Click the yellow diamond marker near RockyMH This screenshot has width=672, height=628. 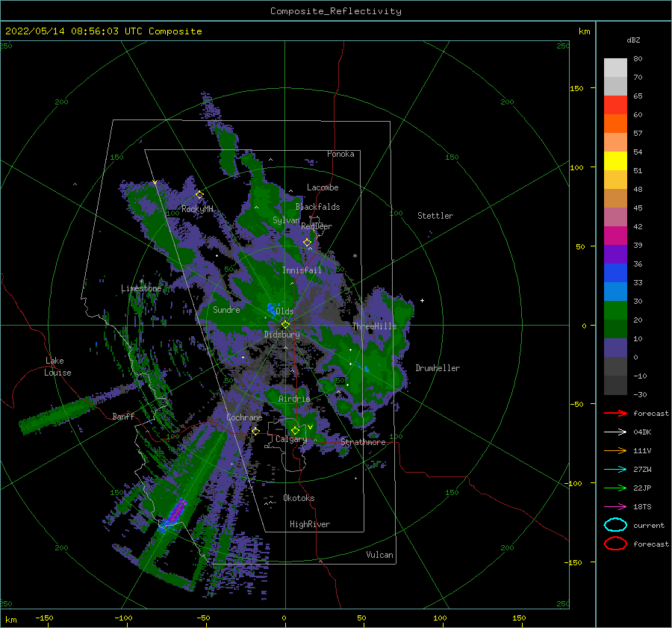click(199, 195)
